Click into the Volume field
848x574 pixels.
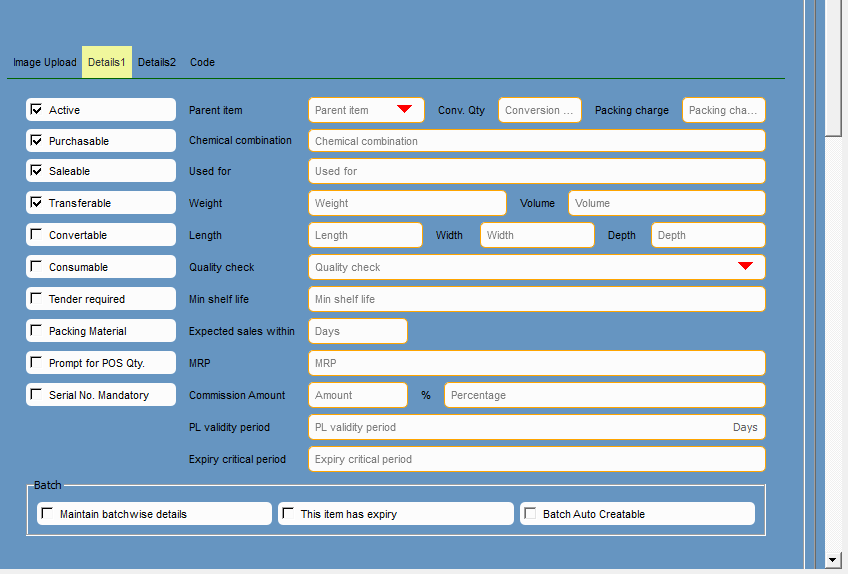666,203
